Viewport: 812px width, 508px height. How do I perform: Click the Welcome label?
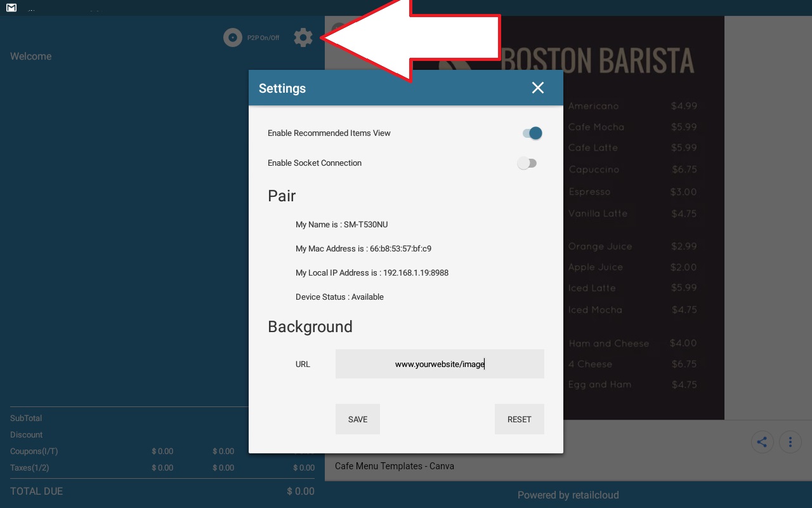tap(30, 56)
